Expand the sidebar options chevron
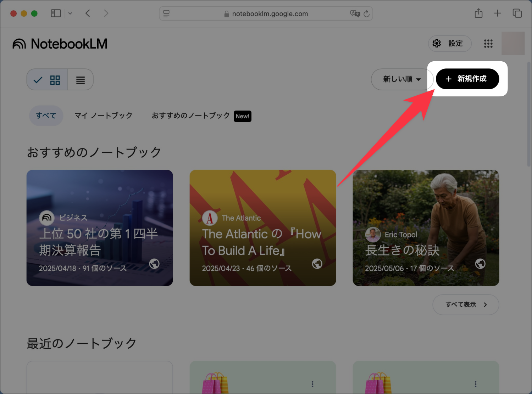 point(70,13)
